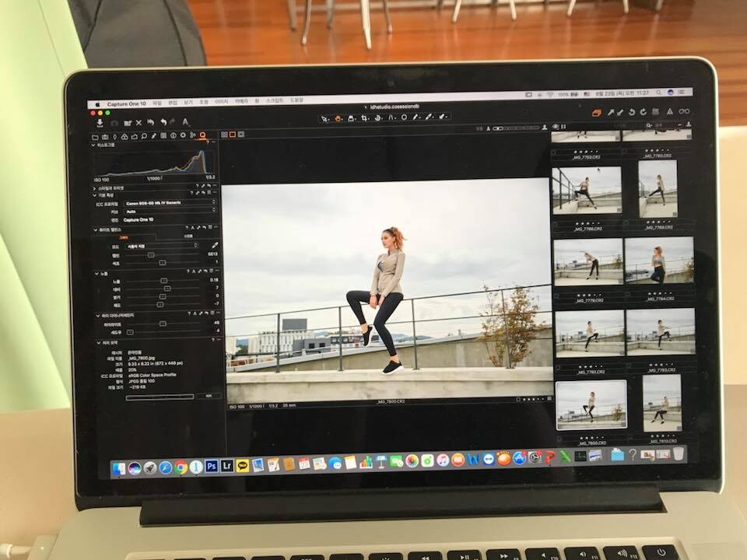Image resolution: width=747 pixels, height=560 pixels.
Task: Adjust the thumbnail size slider above the viewer
Action: (515, 128)
